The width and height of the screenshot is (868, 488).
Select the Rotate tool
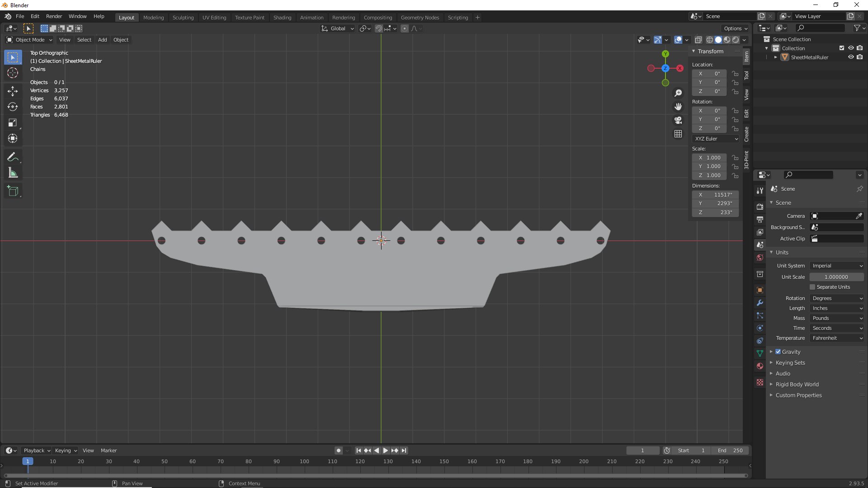pyautogui.click(x=13, y=107)
